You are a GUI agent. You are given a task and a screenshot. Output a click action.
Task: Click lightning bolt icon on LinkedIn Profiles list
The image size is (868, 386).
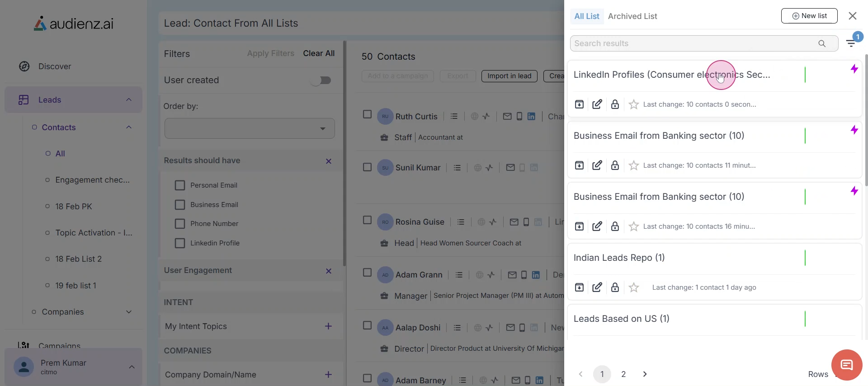[x=854, y=69]
